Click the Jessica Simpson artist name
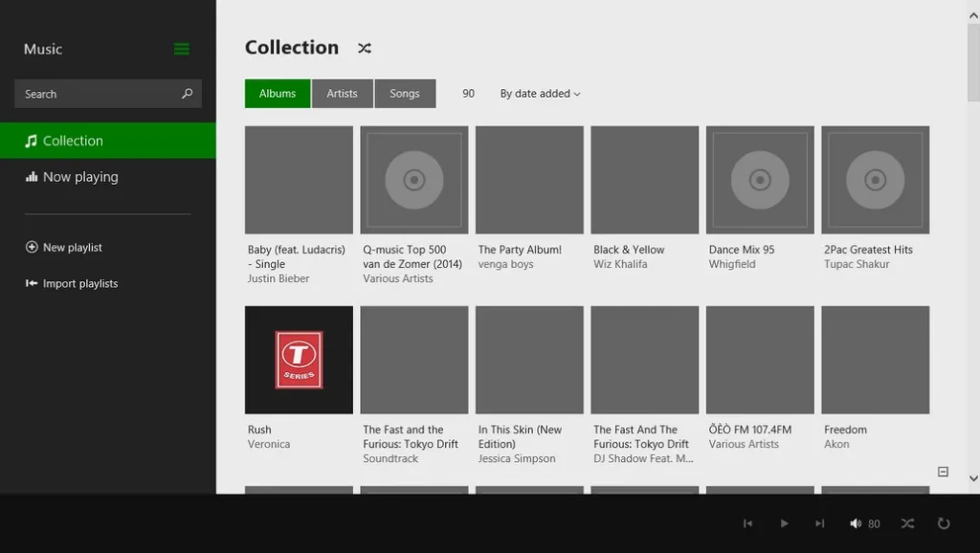 click(517, 458)
